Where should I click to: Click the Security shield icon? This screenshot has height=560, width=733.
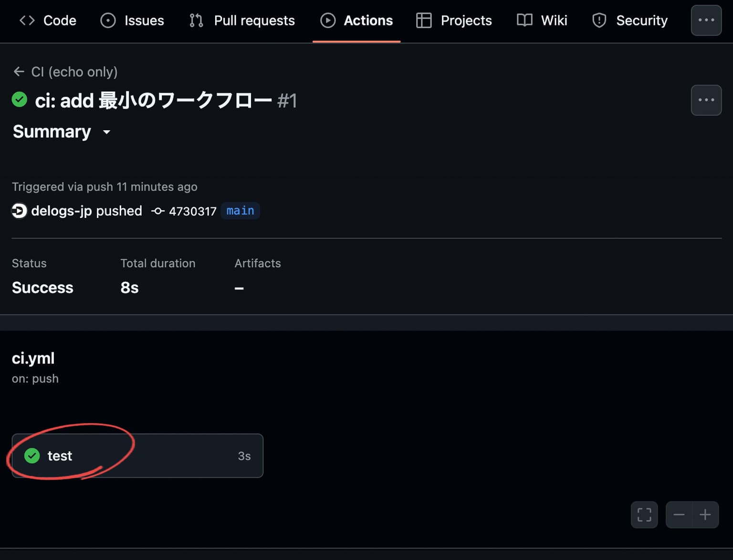[599, 21]
